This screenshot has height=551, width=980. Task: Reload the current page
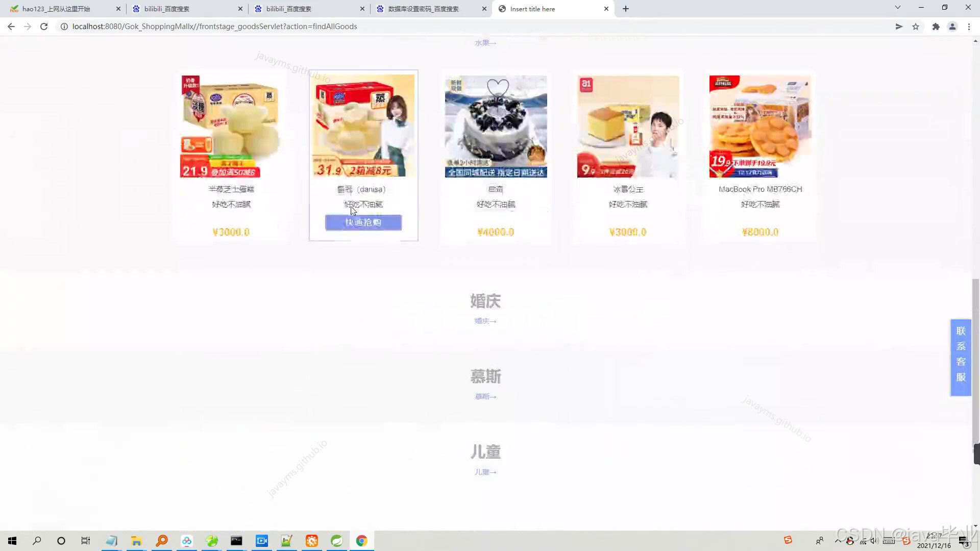tap(44, 27)
